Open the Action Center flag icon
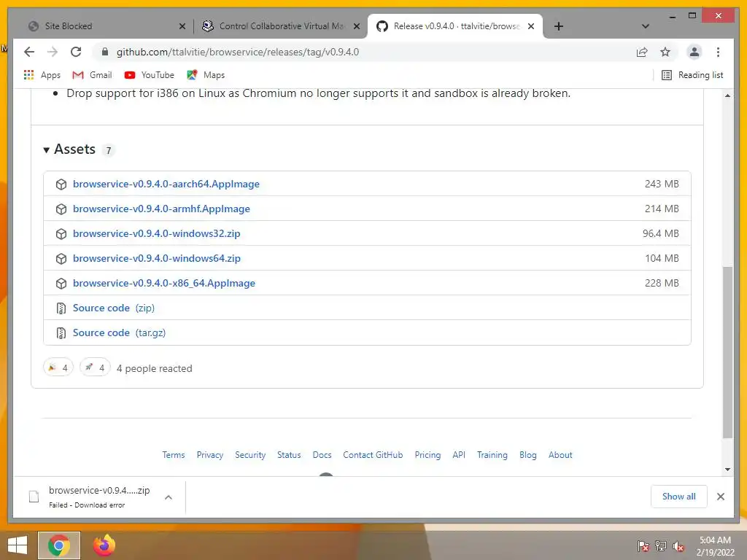Screen dimensions: 747x560 (x=643, y=546)
